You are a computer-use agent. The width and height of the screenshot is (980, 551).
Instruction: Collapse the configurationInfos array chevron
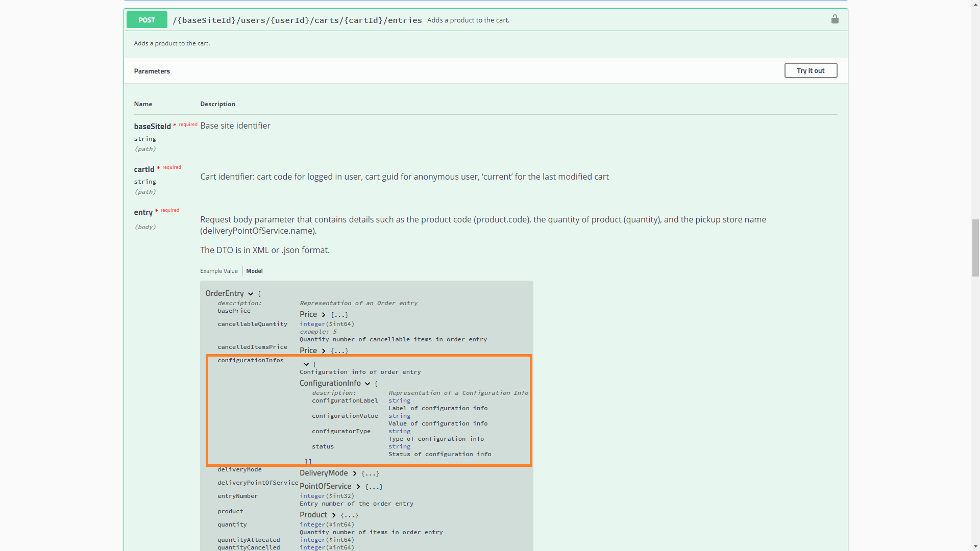(305, 364)
